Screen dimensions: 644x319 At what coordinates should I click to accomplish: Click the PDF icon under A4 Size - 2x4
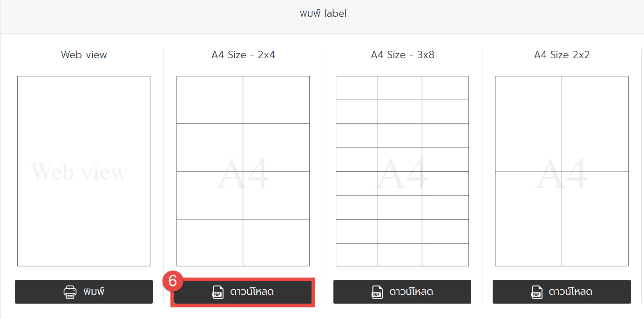[x=217, y=292]
